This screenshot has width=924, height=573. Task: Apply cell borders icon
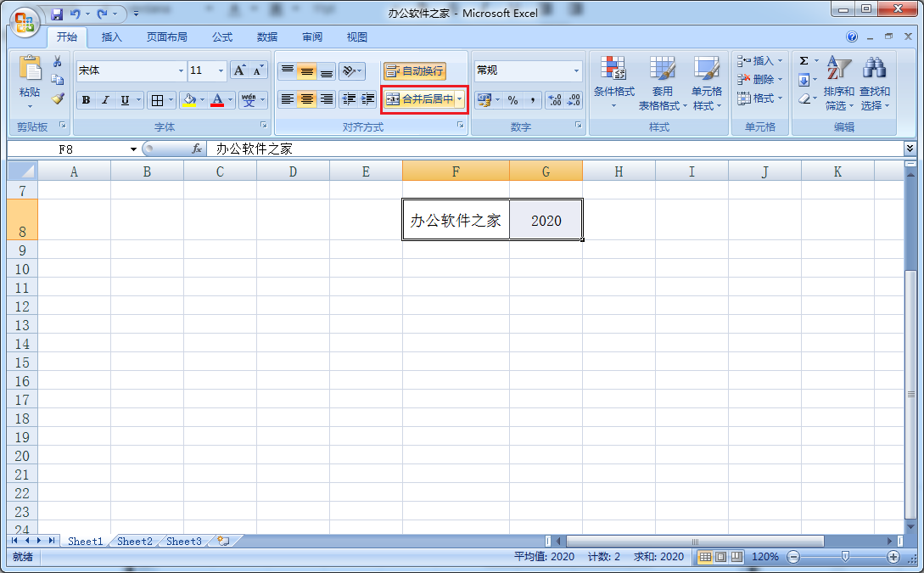click(157, 100)
